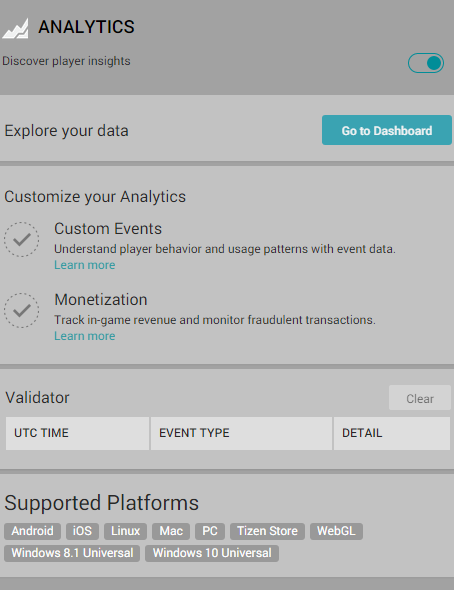Click the Explore your data label
The width and height of the screenshot is (454, 590).
[x=67, y=131]
